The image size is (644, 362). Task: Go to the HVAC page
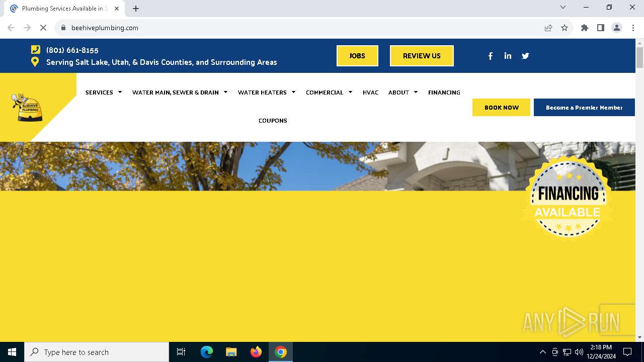click(x=370, y=93)
